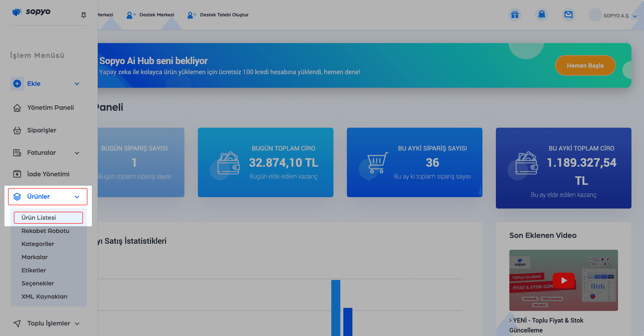The image size is (644, 336).
Task: Open the SOPYO A.Ş. account dropdown arrow
Action: pyautogui.click(x=635, y=16)
